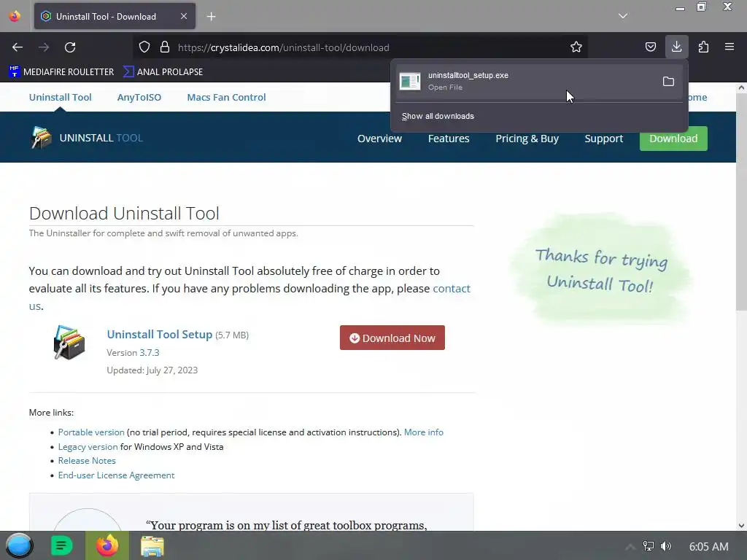Screen dimensions: 747x560
Task: Open the Legacy version link
Action: coord(88,447)
